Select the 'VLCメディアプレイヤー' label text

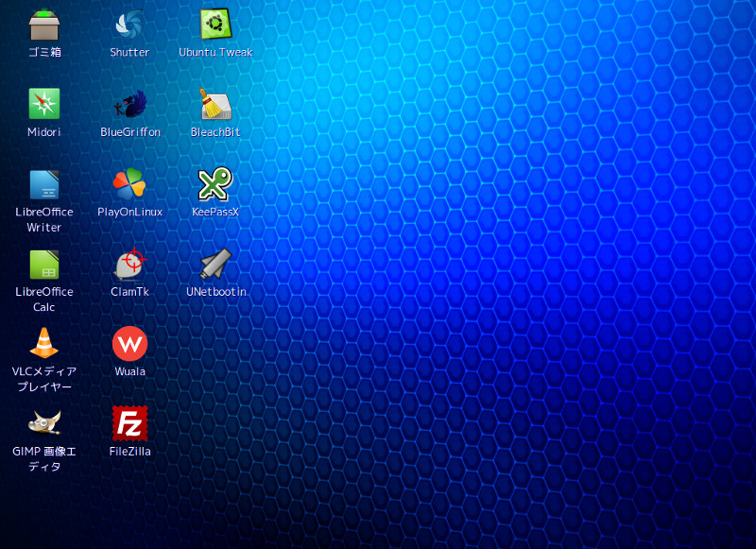[43, 379]
